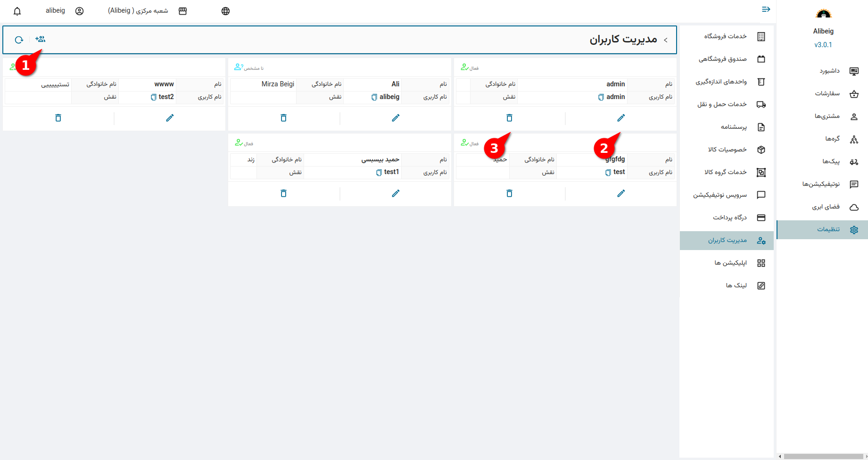868x460 pixels.
Task: Edit the admin user with pencil icon
Action: (621, 118)
